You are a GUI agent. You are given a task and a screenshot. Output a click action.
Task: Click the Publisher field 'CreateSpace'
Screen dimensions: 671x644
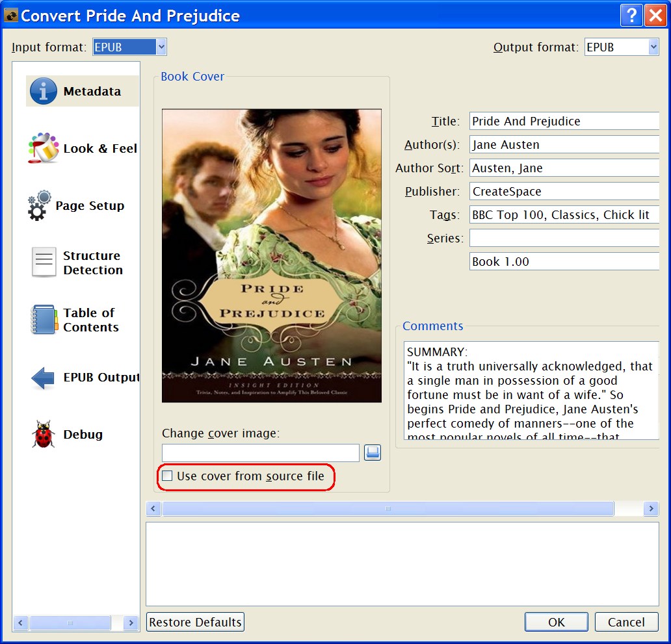coord(564,191)
